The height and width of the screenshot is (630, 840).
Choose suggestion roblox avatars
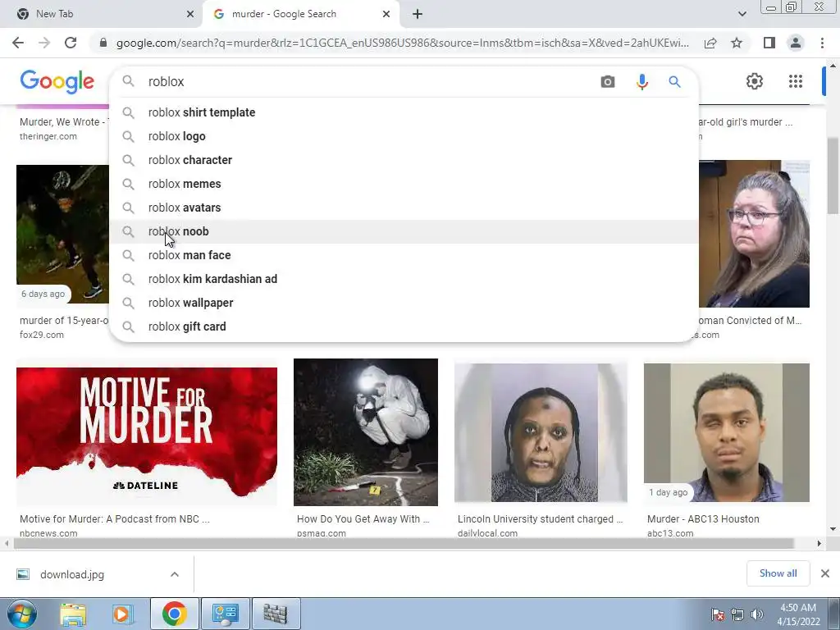click(404, 208)
